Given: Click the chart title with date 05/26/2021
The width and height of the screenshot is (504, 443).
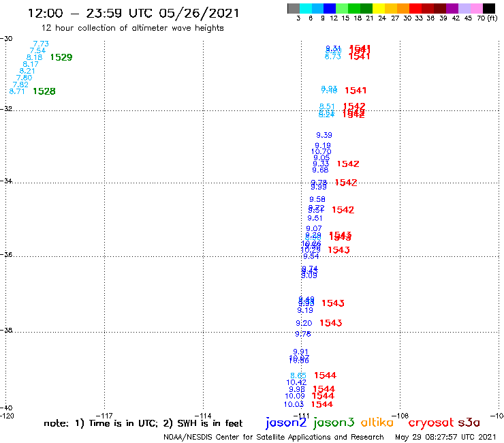Looking at the screenshot, I should tap(133, 13).
